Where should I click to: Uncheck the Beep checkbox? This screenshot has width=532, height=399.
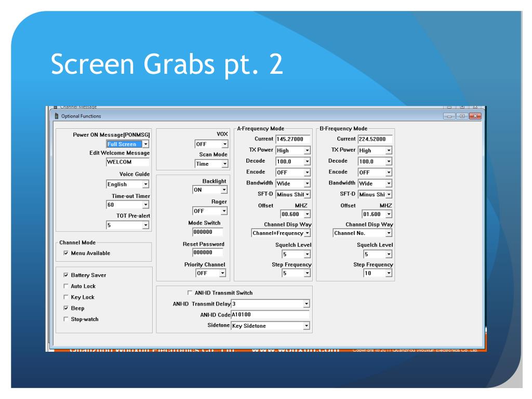66,308
